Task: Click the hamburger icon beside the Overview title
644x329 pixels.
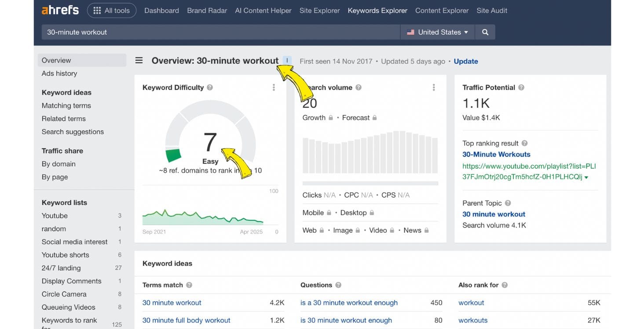Action: [x=139, y=61]
